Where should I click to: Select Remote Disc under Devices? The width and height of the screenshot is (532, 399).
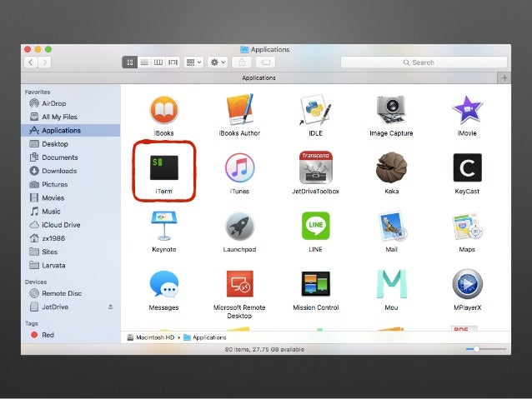click(71, 293)
